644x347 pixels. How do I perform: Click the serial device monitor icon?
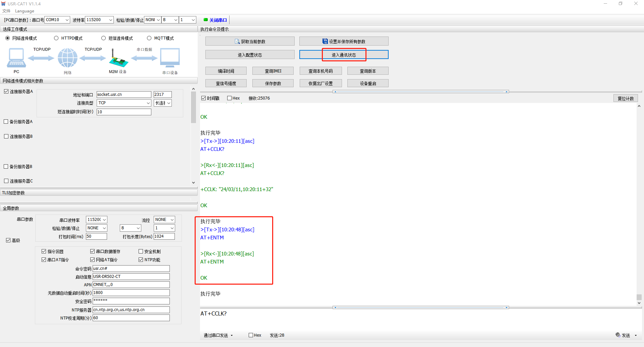pyautogui.click(x=170, y=58)
